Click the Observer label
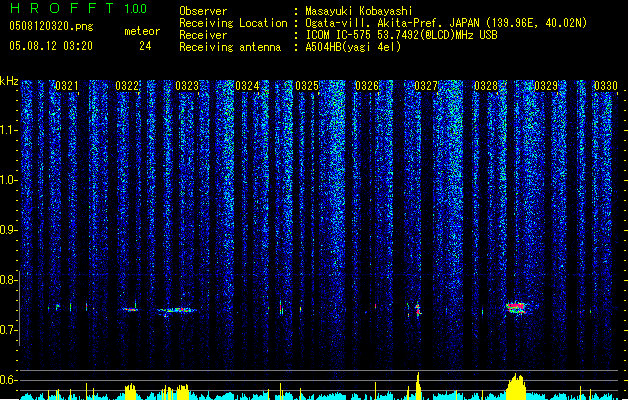Viewport: 629px width, 400px height. (x=203, y=11)
